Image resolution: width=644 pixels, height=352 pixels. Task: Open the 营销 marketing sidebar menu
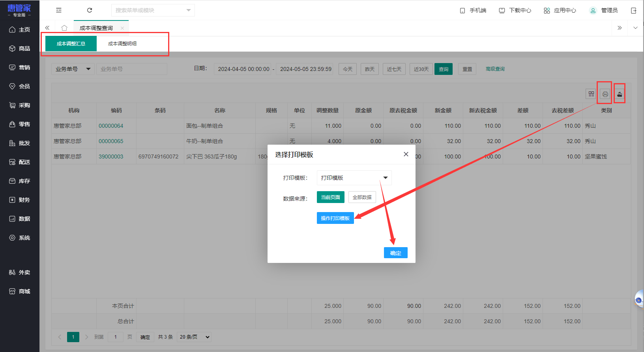click(20, 67)
